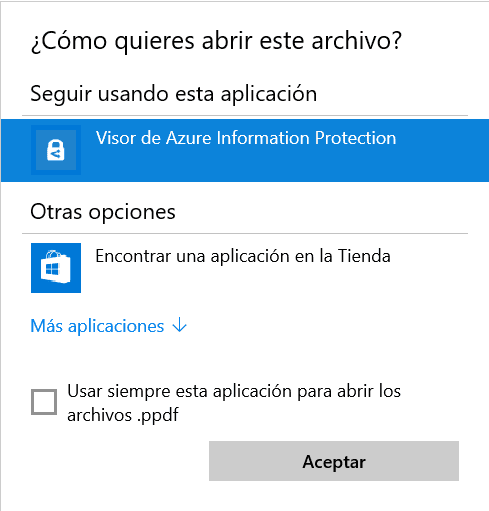Click the word Tienda in the Store option
Image resolution: width=489 pixels, height=511 pixels.
(x=364, y=256)
